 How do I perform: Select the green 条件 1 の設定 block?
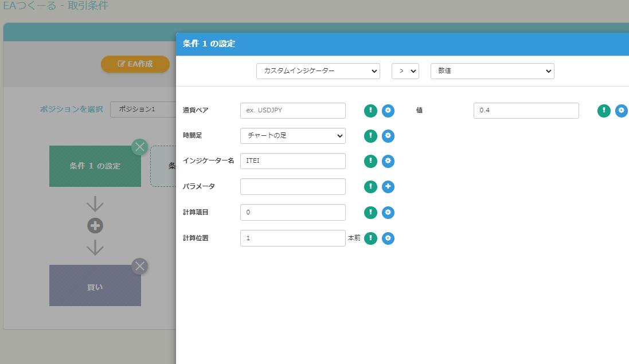95,166
